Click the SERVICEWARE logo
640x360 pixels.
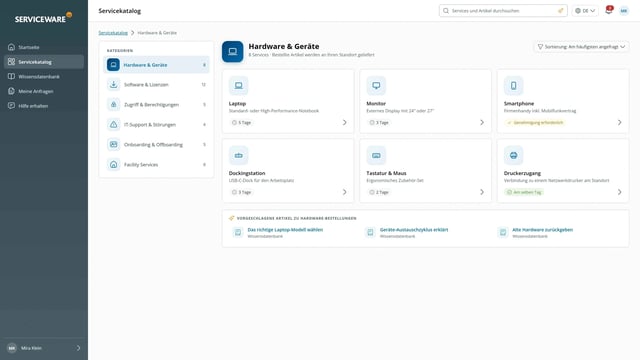pyautogui.click(x=43, y=18)
